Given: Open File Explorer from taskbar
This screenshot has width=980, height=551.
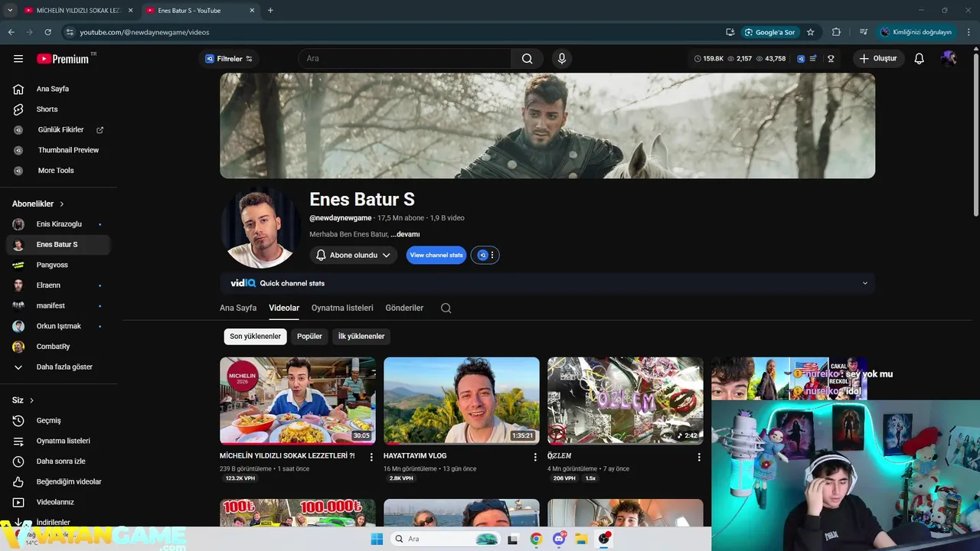Looking at the screenshot, I should [x=581, y=539].
